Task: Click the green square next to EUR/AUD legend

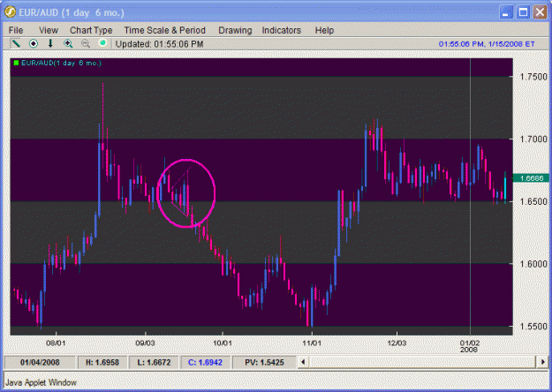Action: click(x=16, y=63)
